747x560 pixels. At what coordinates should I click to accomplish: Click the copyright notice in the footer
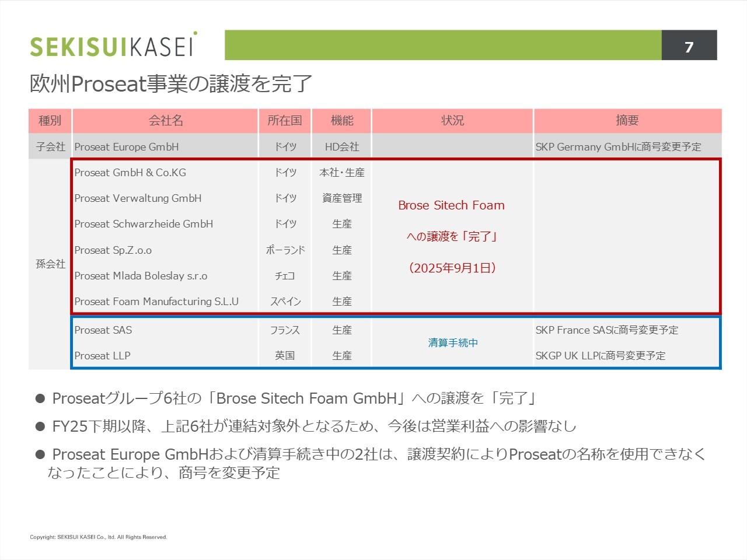tap(99, 537)
